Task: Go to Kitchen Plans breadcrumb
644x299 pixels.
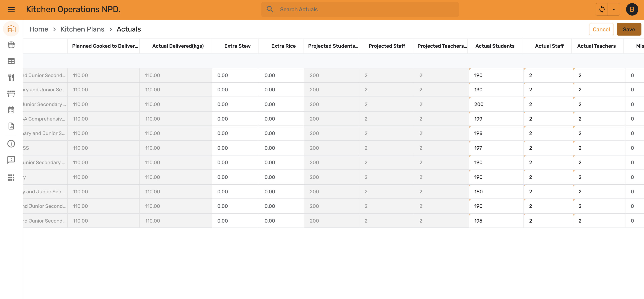Action: 82,29
